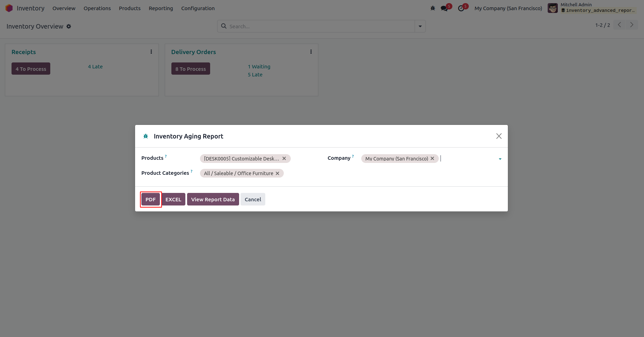Remove the Office Furniture category tag

(277, 173)
